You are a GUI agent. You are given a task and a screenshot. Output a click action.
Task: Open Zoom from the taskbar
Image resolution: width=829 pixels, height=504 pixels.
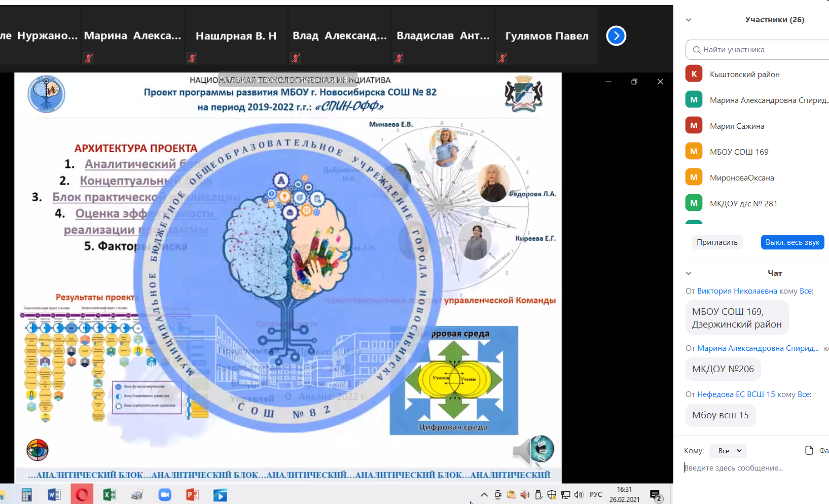tap(165, 495)
